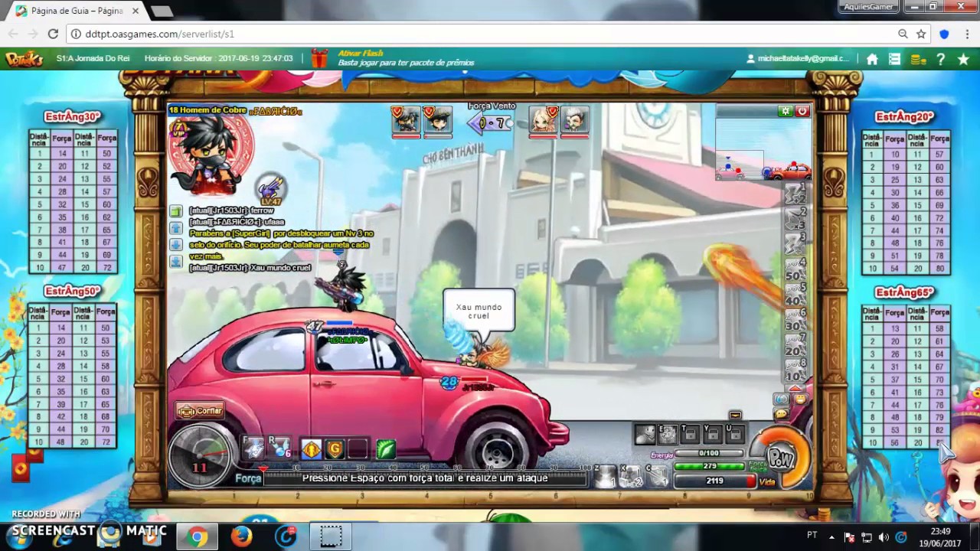Image resolution: width=980 pixels, height=551 pixels.
Task: Select skill slot 2 item
Action: [795, 220]
